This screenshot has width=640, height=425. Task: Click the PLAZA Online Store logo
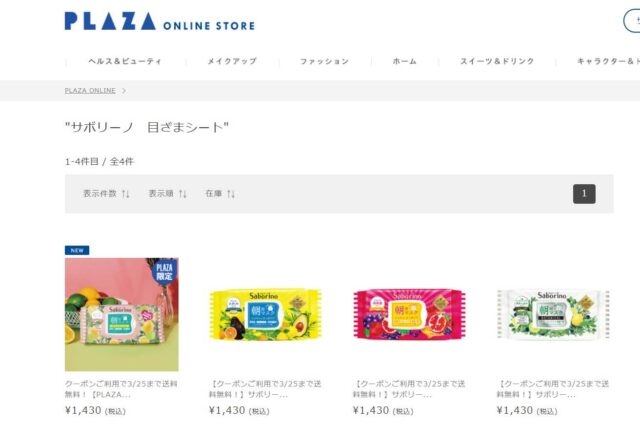tap(159, 21)
